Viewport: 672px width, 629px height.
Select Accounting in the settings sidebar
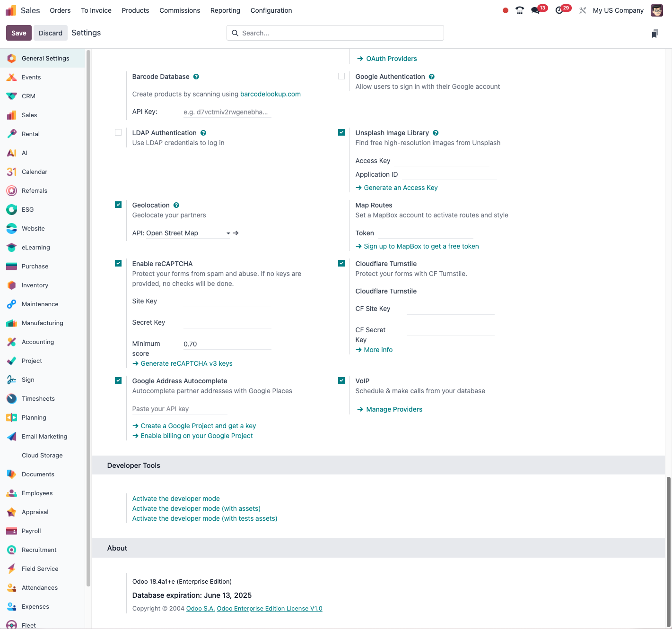pyautogui.click(x=43, y=342)
